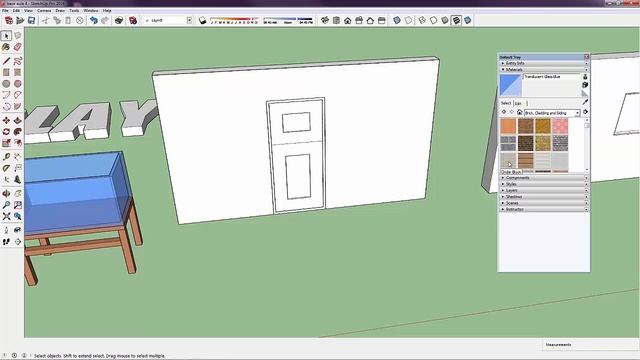
Task: Choose the Scale tool
Action: (6, 143)
